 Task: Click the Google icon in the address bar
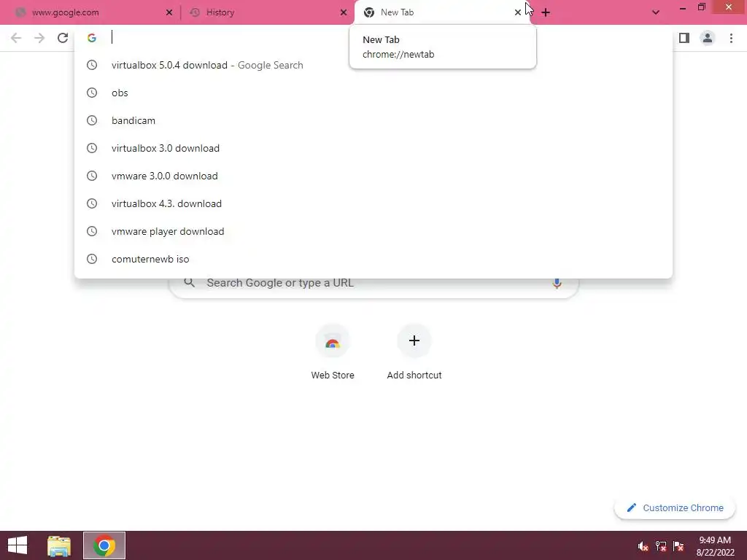(x=92, y=38)
